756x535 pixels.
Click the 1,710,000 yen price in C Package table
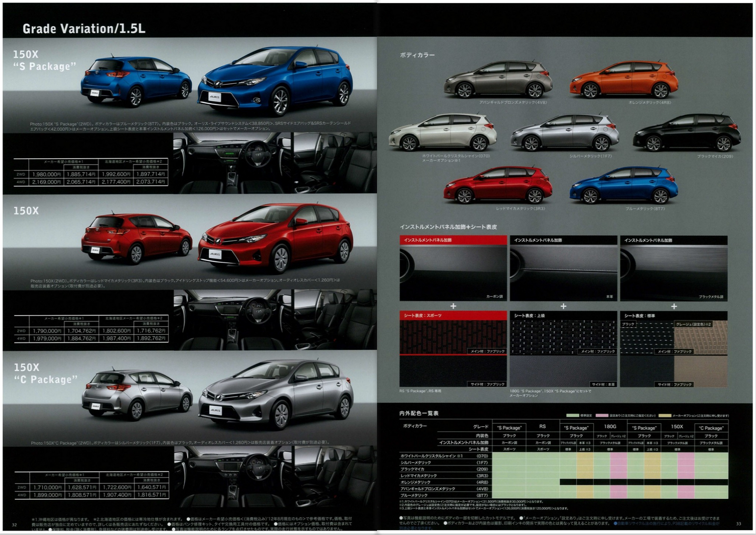coord(47,487)
